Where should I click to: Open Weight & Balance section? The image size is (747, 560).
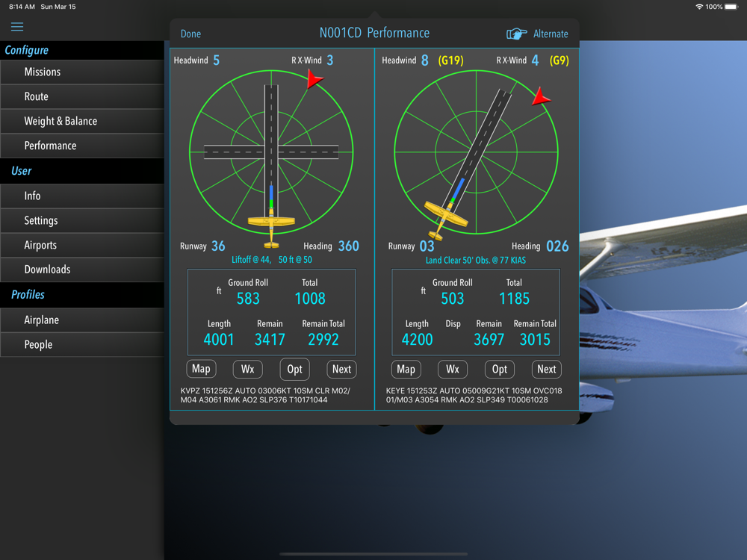pyautogui.click(x=82, y=121)
